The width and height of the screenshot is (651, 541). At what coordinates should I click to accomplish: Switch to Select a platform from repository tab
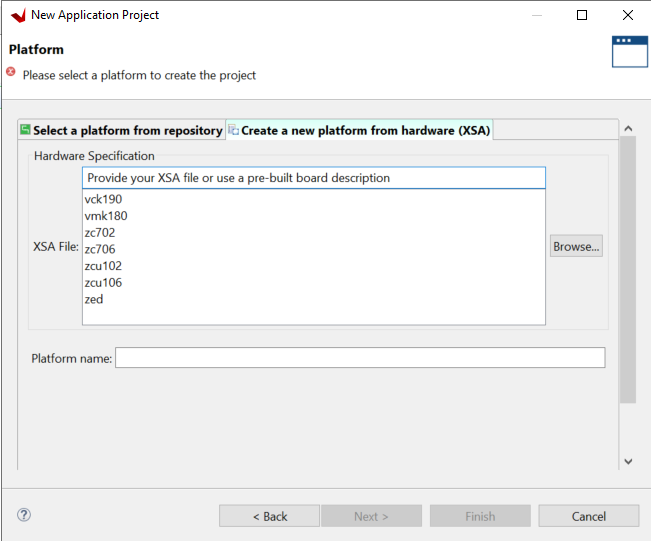point(122,130)
